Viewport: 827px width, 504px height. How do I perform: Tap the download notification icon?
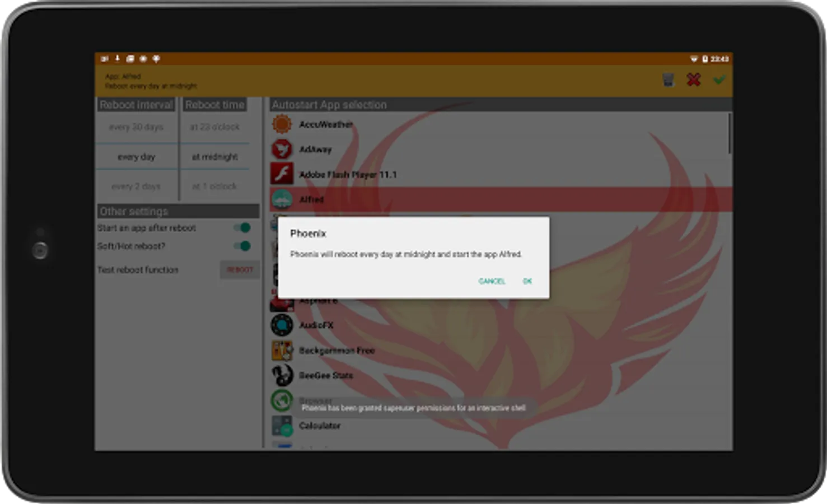point(117,58)
